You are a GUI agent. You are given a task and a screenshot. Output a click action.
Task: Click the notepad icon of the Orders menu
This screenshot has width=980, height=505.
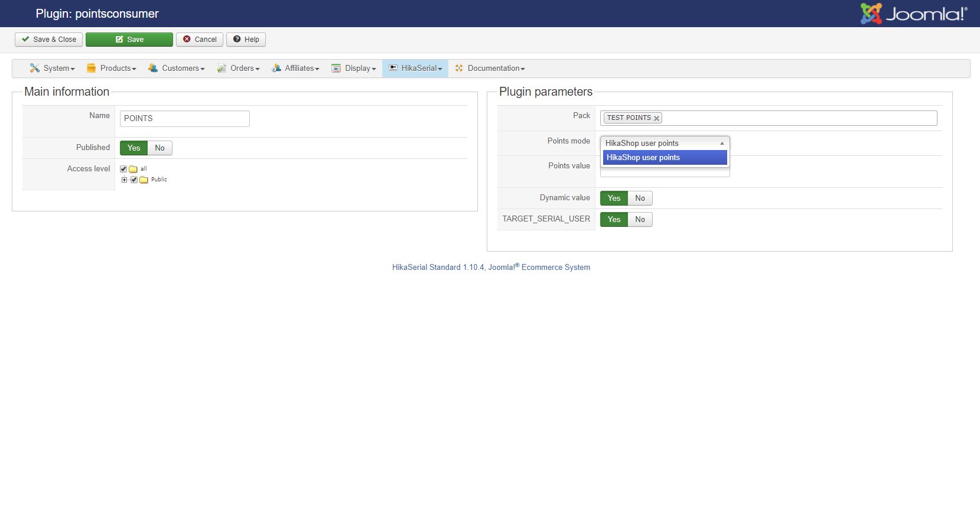point(222,69)
